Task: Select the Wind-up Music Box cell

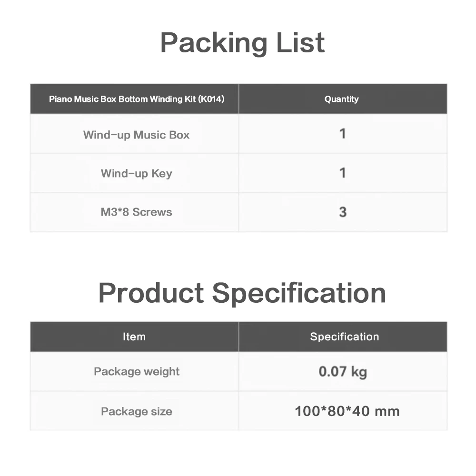Action: [x=136, y=135]
